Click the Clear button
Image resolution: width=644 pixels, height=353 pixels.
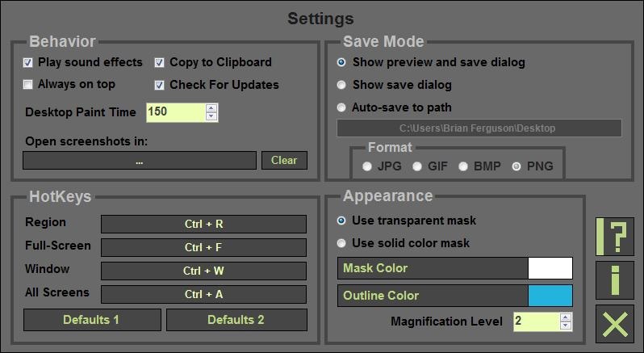(x=284, y=160)
